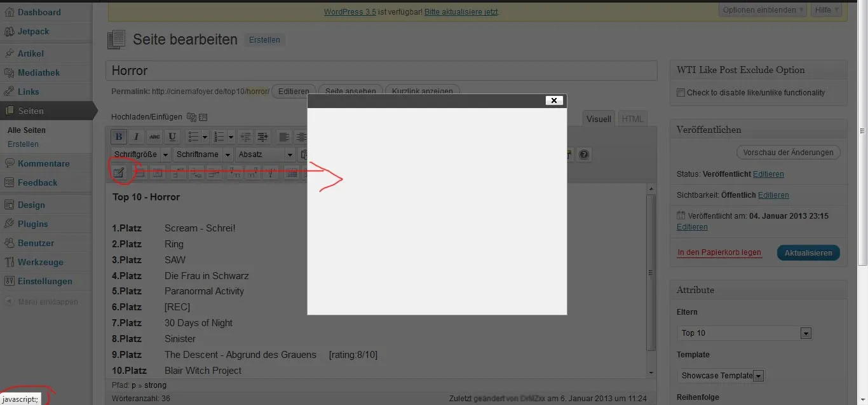Click 'In den Papierkorb legen' link
The height and width of the screenshot is (405, 868).
coord(719,252)
